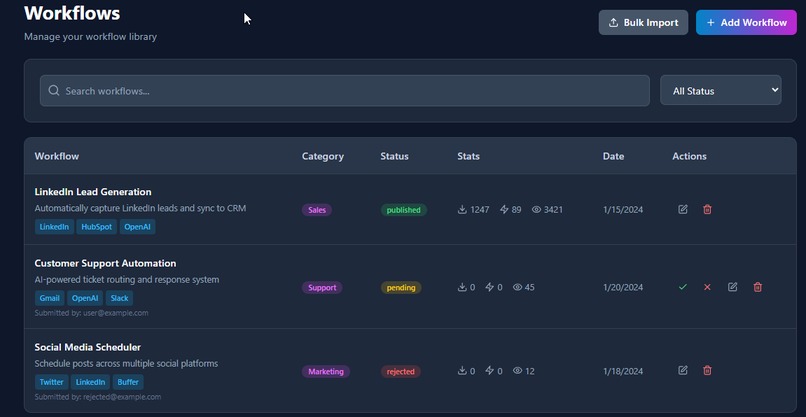Click the eye icon beside 3421
Image resolution: width=806 pixels, height=417 pixels.
point(537,209)
